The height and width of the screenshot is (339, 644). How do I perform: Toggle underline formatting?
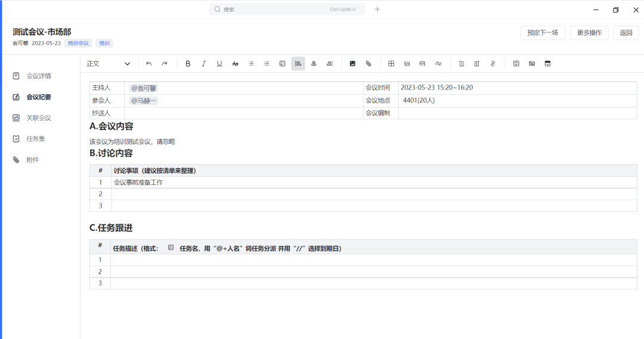click(x=219, y=64)
